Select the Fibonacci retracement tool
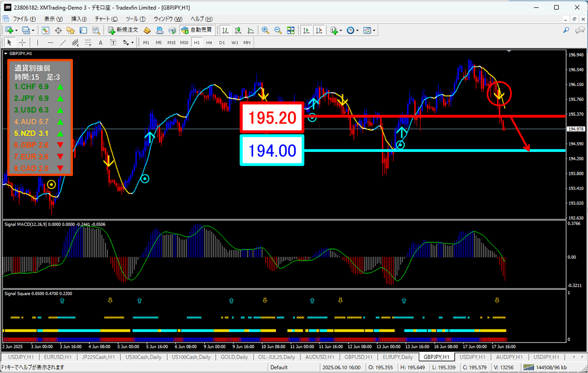 (88, 42)
